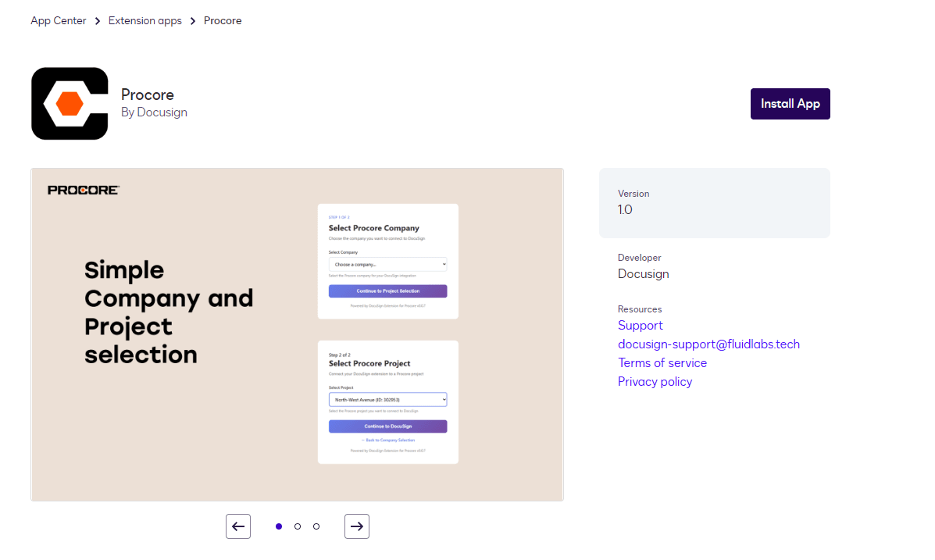Click the PROCORE wordmark in the slide
The width and height of the screenshot is (935, 560).
coord(83,190)
